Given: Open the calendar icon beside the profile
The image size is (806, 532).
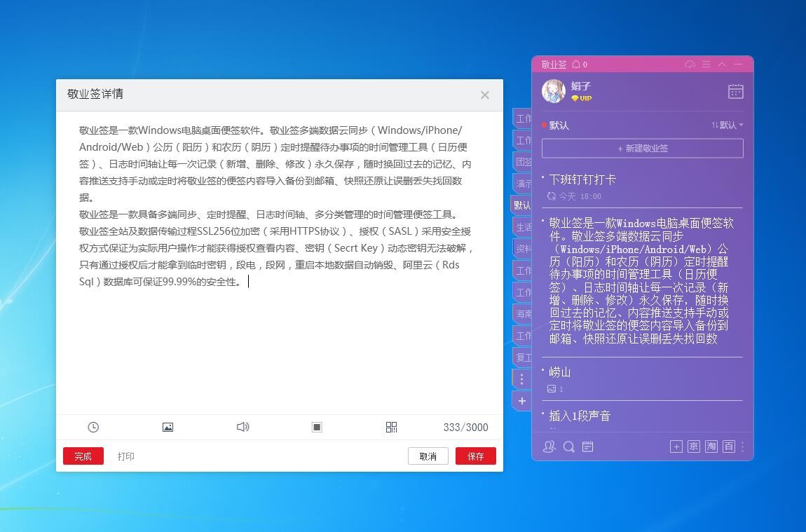Looking at the screenshot, I should click(736, 92).
